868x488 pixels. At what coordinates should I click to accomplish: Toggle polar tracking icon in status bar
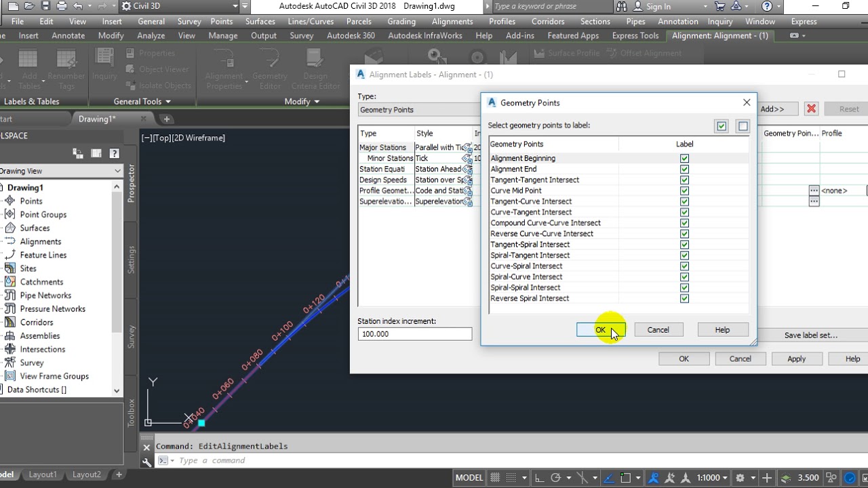(x=556, y=478)
